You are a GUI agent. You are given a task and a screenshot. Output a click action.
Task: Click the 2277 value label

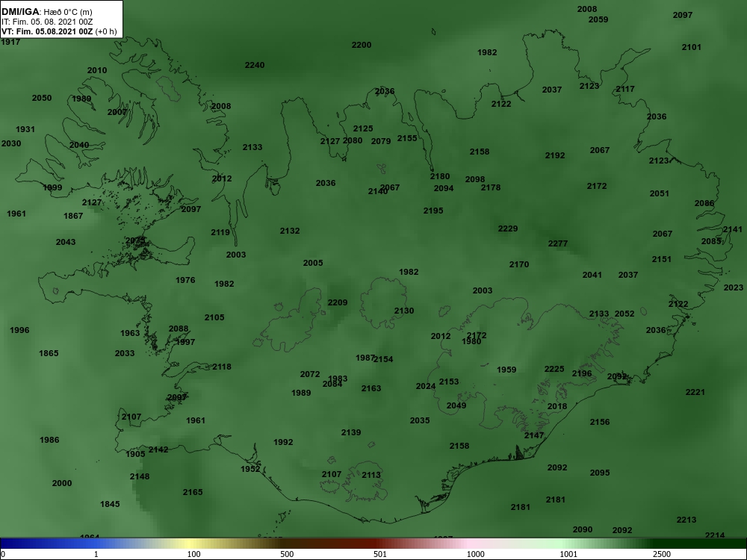(x=557, y=244)
